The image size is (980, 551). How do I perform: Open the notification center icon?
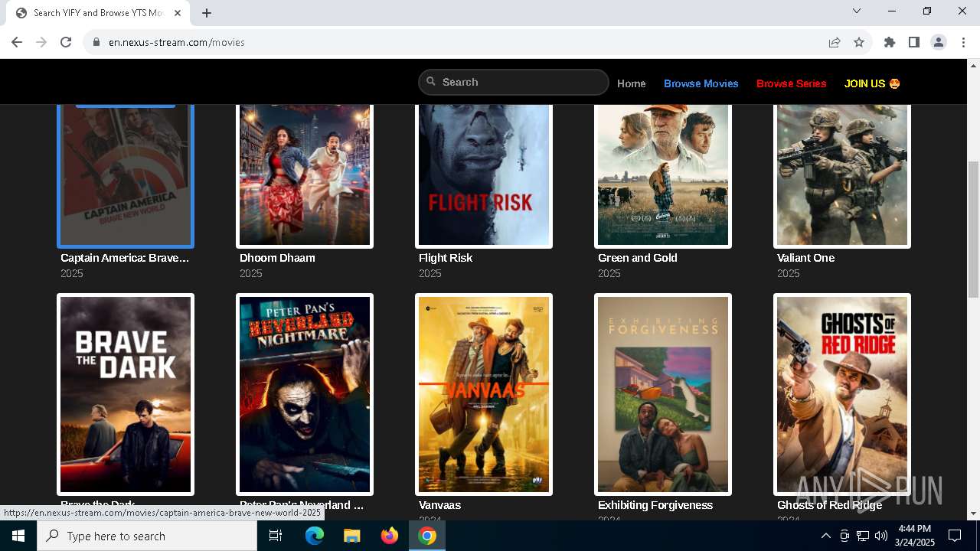[x=955, y=536]
